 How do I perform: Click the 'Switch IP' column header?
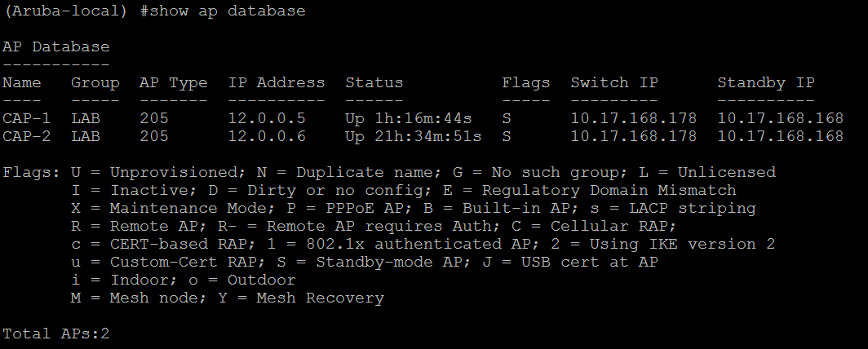(x=614, y=83)
